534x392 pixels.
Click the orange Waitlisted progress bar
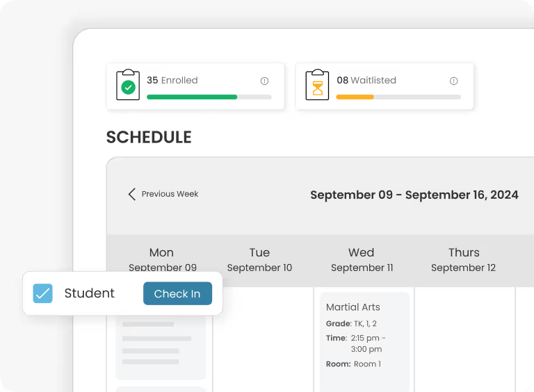[x=398, y=97]
